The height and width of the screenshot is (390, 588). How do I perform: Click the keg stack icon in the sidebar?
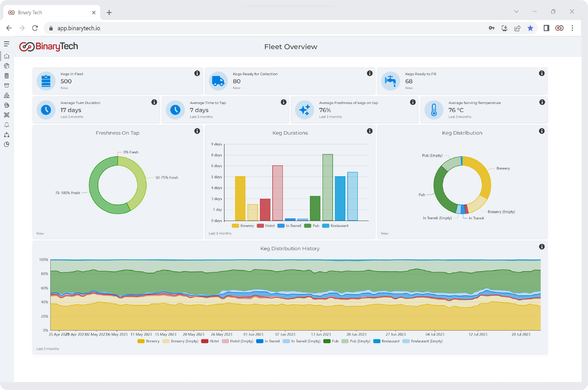7,76
